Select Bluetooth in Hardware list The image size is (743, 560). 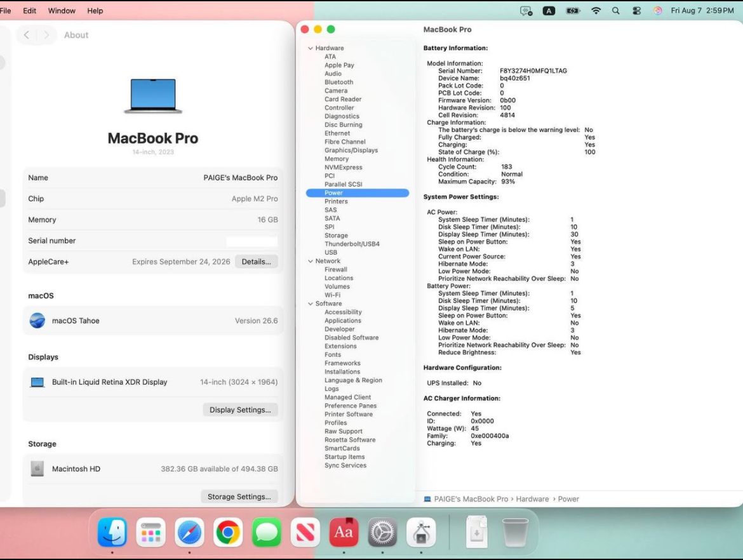pos(339,82)
